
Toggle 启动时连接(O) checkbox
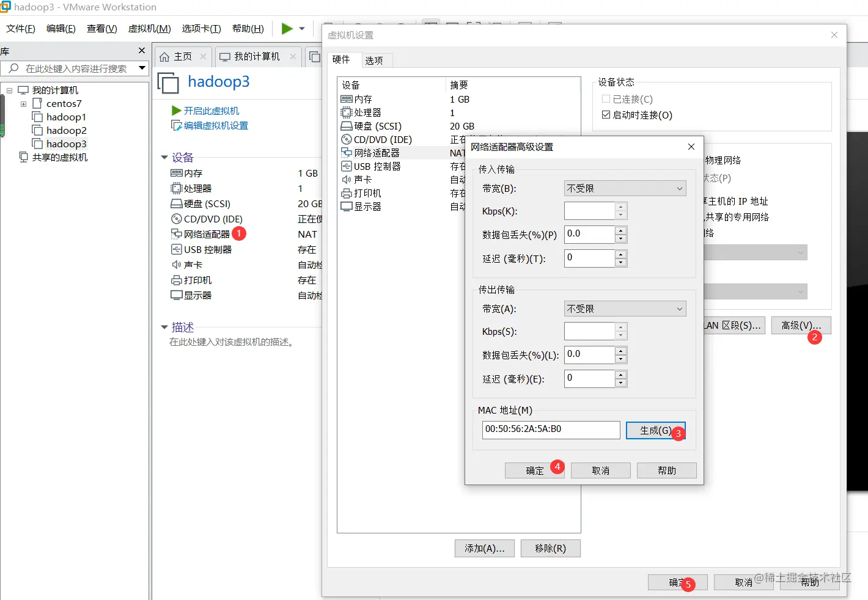(606, 114)
